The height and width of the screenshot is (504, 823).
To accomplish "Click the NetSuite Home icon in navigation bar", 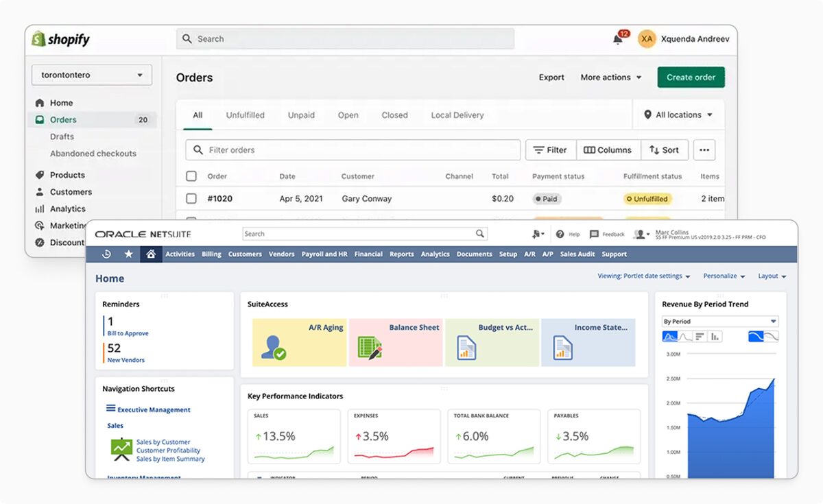I will coord(151,254).
